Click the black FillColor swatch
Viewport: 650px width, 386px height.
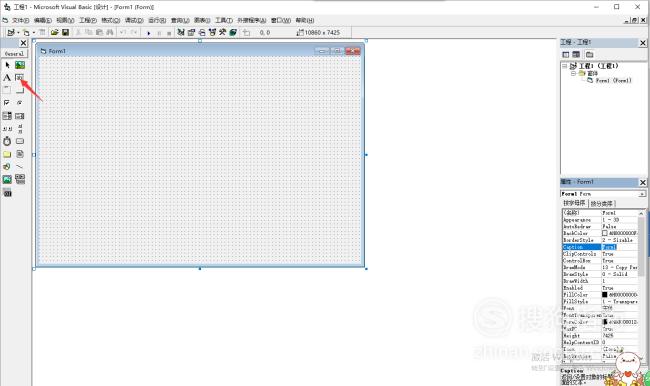click(605, 295)
